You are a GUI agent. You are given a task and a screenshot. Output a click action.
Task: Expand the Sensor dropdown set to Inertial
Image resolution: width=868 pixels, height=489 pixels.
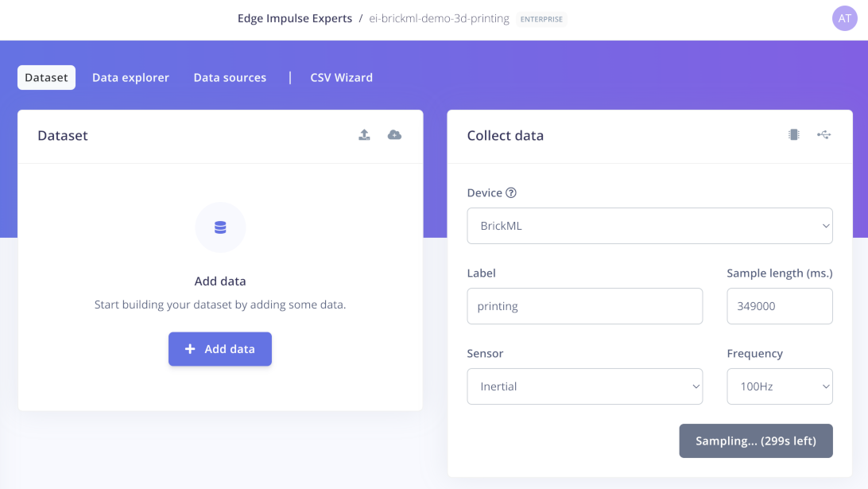(584, 386)
